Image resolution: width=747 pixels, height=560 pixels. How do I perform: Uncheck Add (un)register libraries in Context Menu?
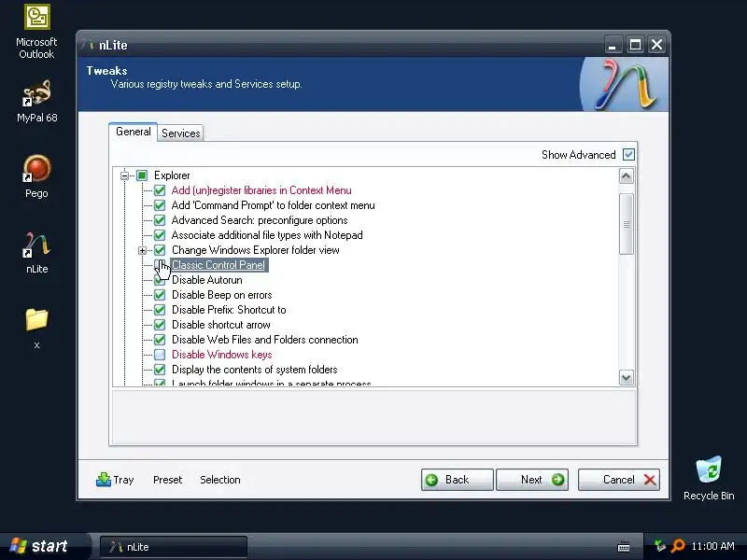click(160, 190)
